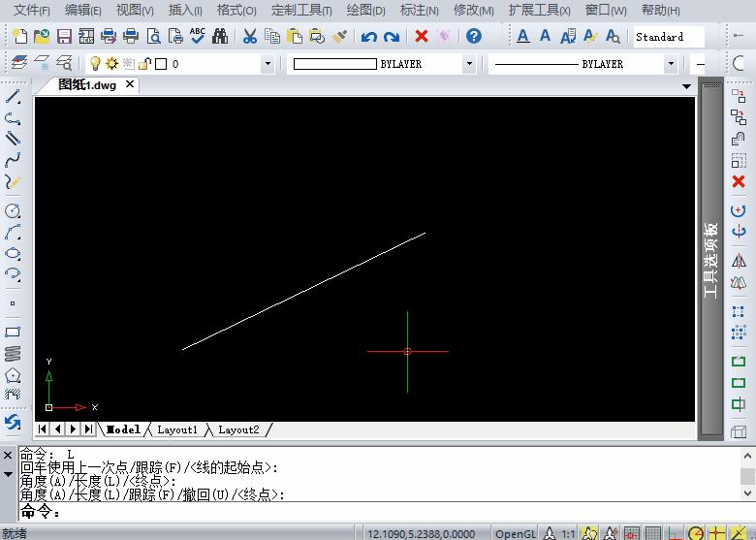Viewport: 756px width, 540px height.
Task: Click the spell check ABC icon
Action: (x=198, y=37)
